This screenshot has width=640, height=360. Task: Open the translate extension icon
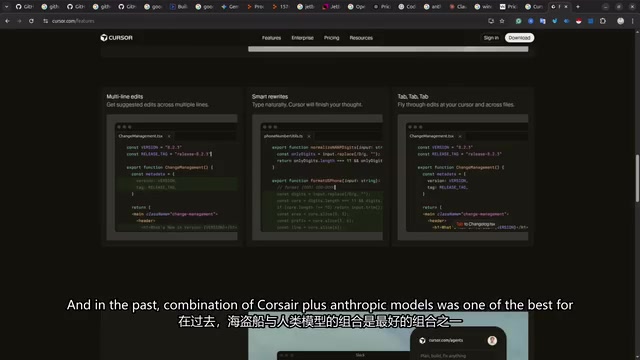click(542, 21)
